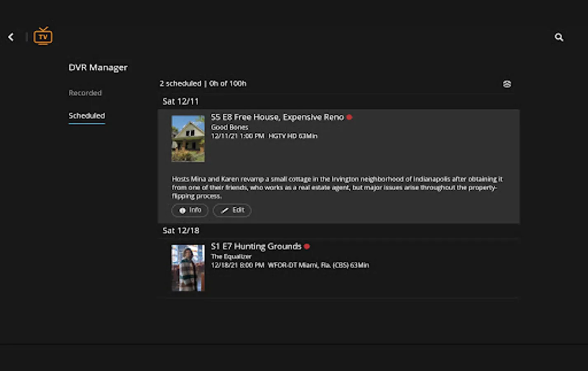Viewport: 588px width, 371px height.
Task: Select the orange TV logo
Action: pos(43,36)
